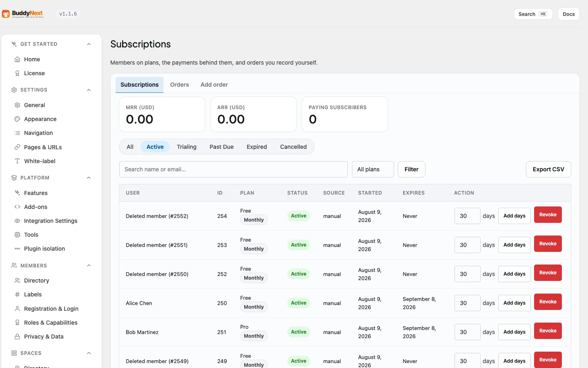Click the License badge icon
The height and width of the screenshot is (368, 588).
17,73
